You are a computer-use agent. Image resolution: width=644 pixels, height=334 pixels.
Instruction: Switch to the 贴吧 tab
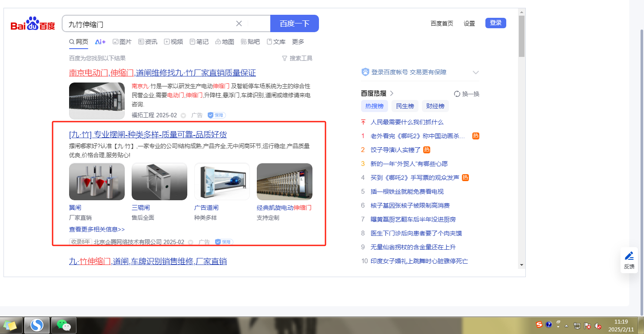pyautogui.click(x=250, y=42)
